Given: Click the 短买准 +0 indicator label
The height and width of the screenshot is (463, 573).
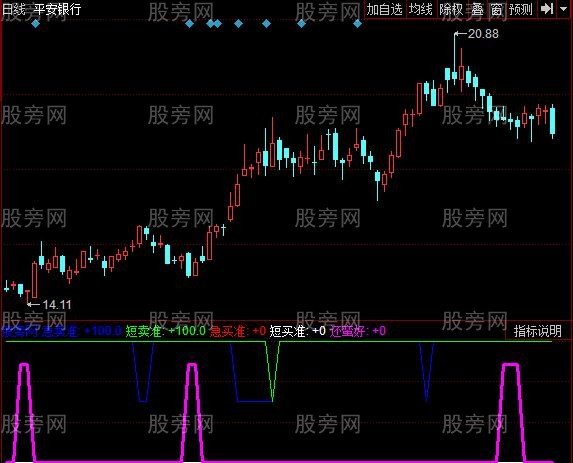Looking at the screenshot, I should (297, 331).
